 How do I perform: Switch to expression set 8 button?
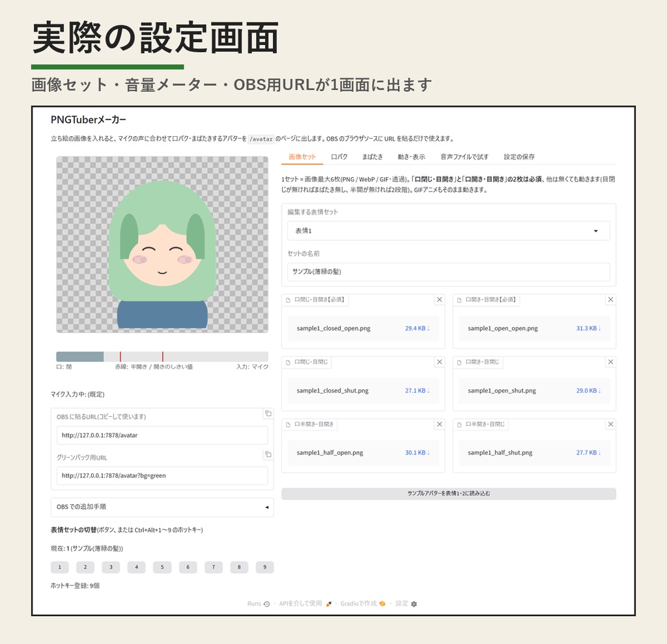(239, 567)
